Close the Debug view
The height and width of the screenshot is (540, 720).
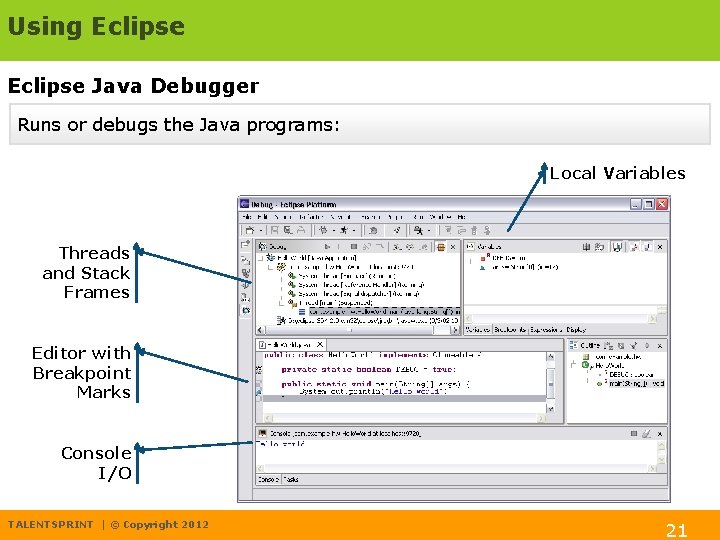tap(453, 247)
